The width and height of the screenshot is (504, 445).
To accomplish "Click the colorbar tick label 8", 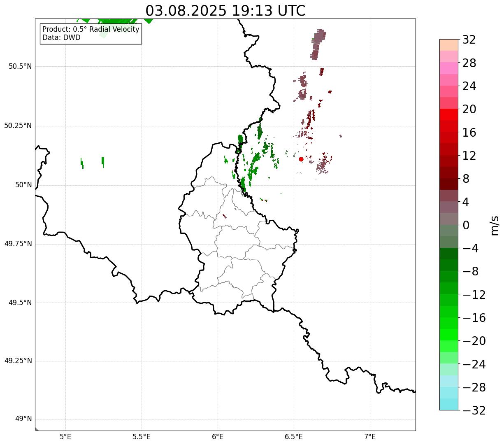I will coord(466,179).
